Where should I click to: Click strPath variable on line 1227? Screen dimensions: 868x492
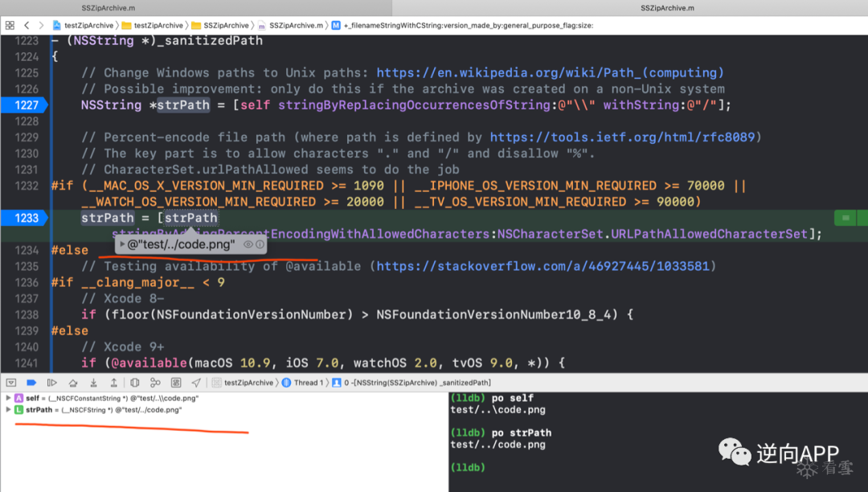tap(183, 105)
